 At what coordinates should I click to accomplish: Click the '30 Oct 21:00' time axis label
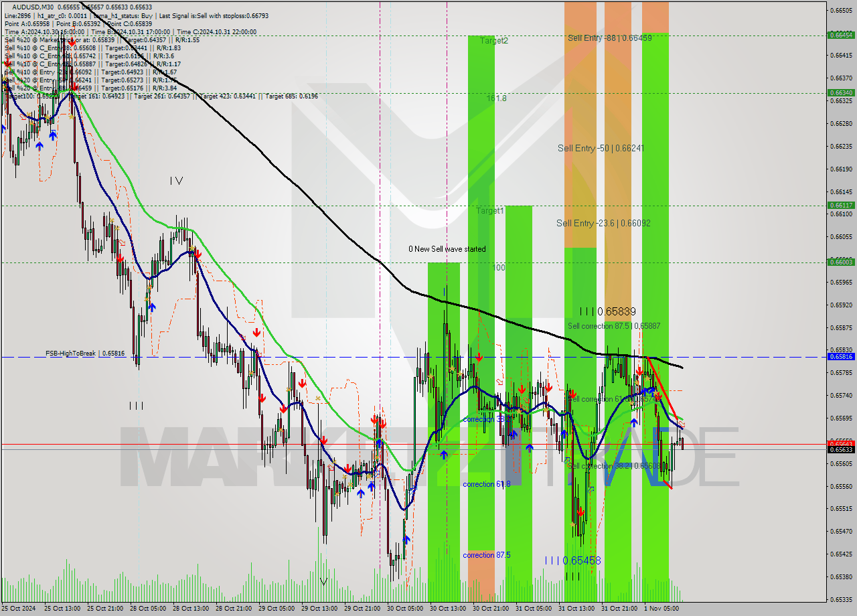click(491, 609)
